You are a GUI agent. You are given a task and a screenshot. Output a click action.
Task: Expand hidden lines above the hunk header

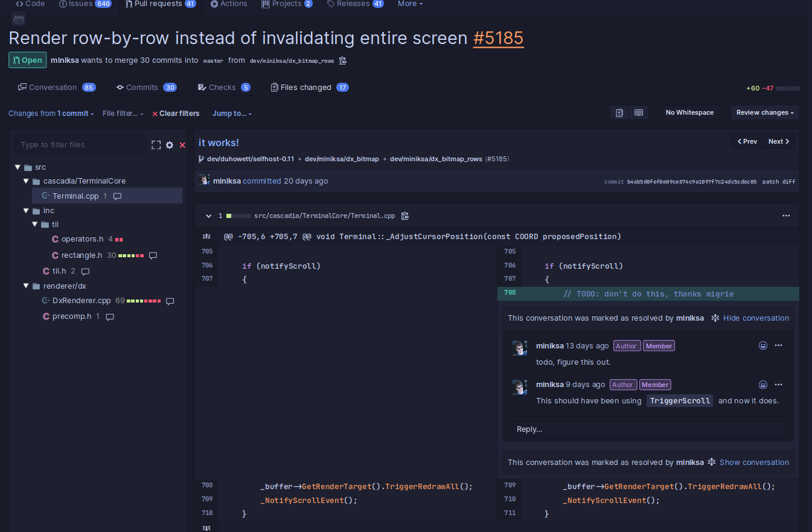tap(206, 237)
